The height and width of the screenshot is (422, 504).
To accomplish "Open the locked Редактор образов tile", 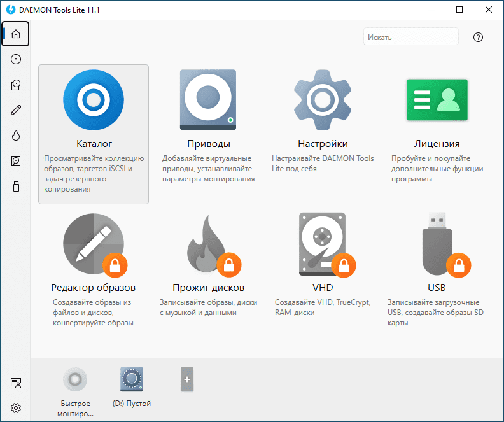I will click(94, 270).
